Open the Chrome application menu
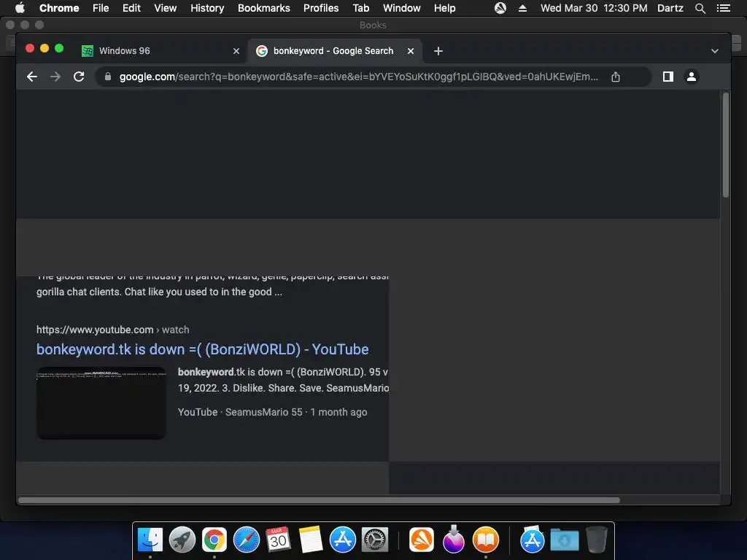 (59, 8)
